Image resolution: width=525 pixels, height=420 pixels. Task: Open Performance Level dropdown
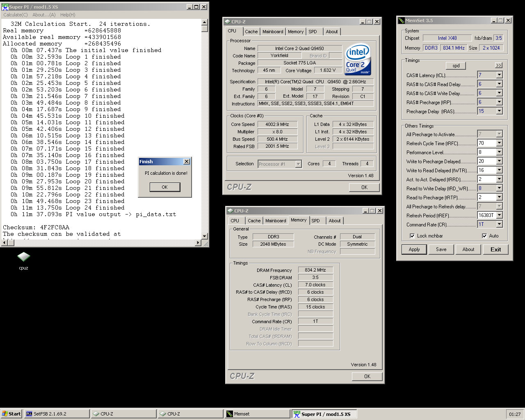pos(499,152)
